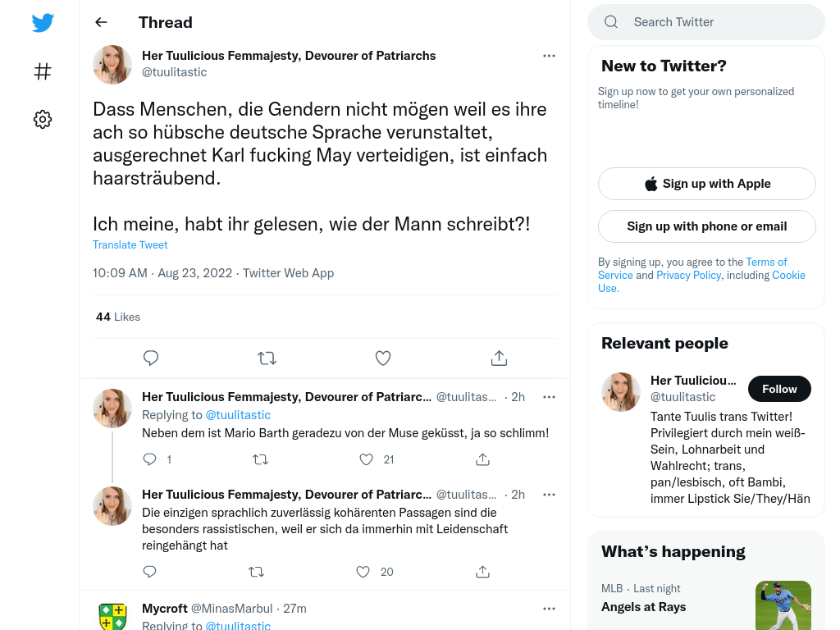Share the main tweet
The width and height of the screenshot is (840, 630).
[499, 358]
